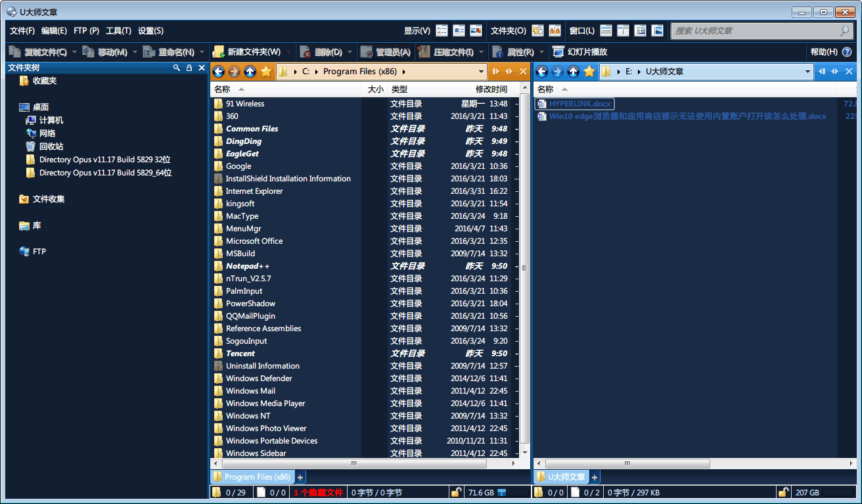The width and height of the screenshot is (862, 504).
Task: Open dropdown arrow next to 复制文件(C)
Action: click(x=74, y=52)
